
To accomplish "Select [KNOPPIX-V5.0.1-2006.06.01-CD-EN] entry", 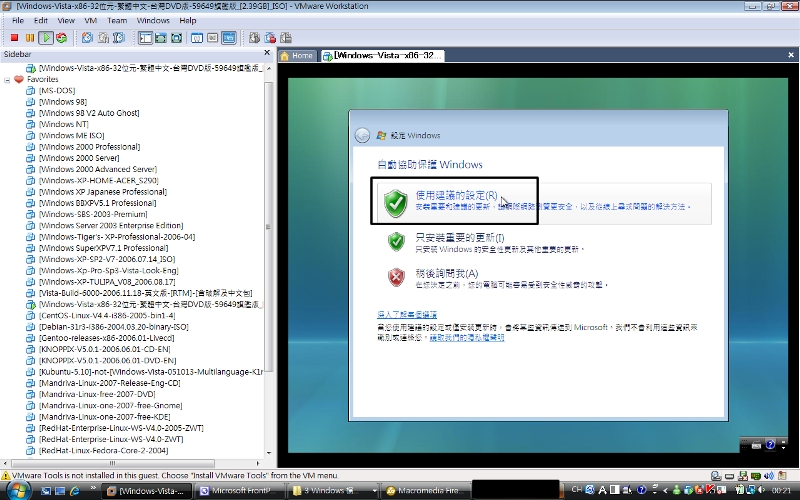I will coord(105,349).
